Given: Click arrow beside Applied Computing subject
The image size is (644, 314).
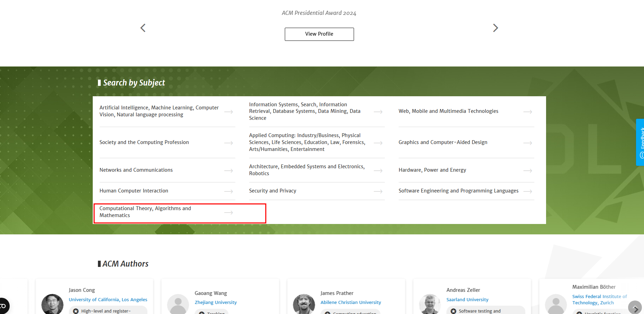Looking at the screenshot, I should pos(378,143).
